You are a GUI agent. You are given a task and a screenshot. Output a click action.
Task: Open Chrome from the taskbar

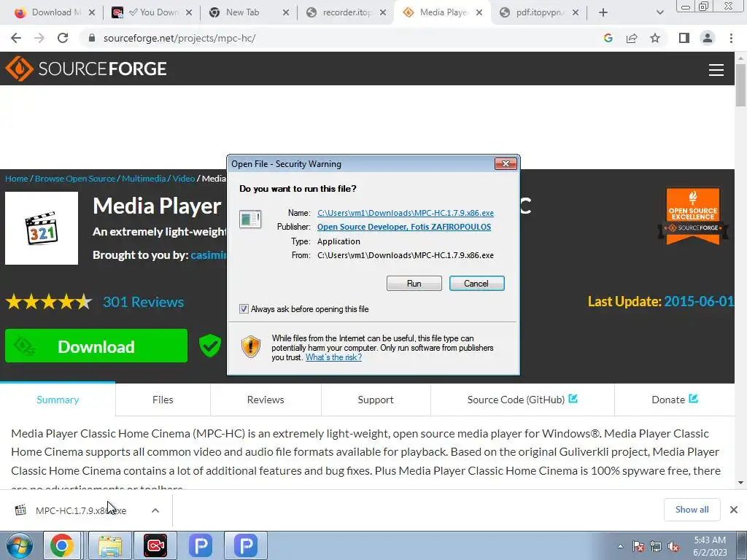click(62, 545)
